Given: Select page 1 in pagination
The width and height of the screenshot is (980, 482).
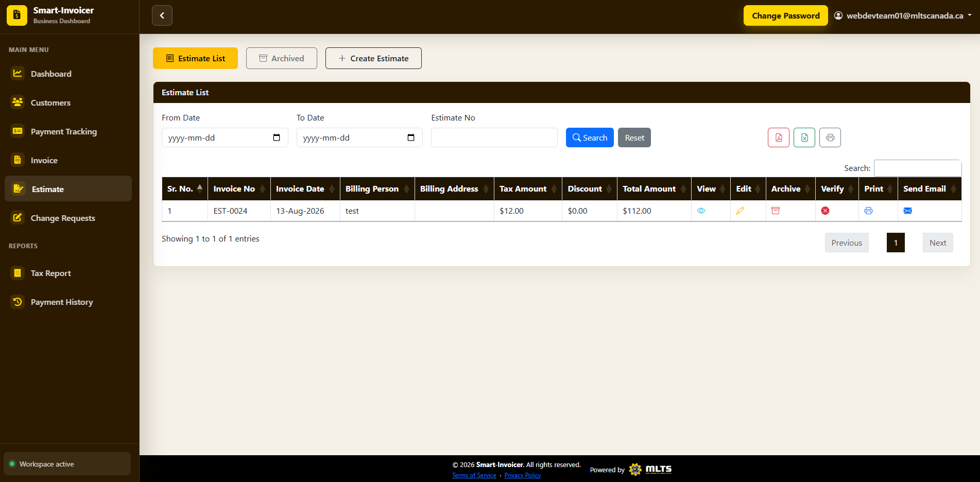Looking at the screenshot, I should coord(896,243).
